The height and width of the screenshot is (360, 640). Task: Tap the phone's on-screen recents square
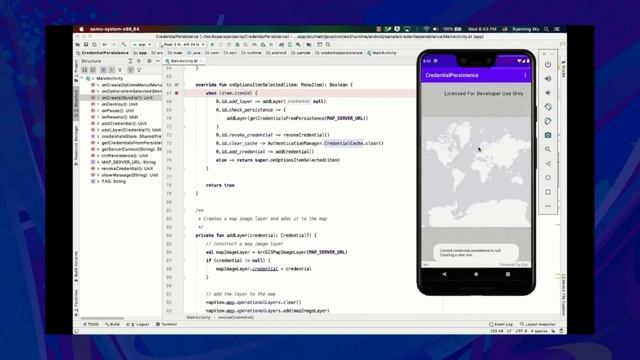pos(508,274)
